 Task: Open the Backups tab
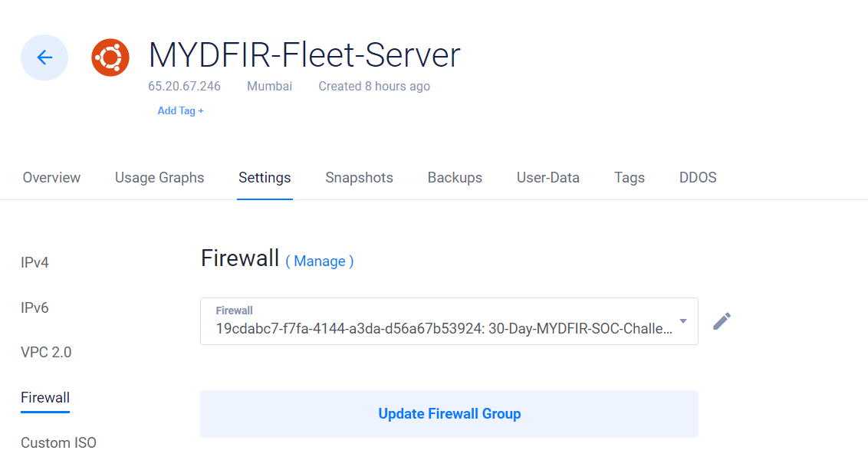[x=455, y=178]
